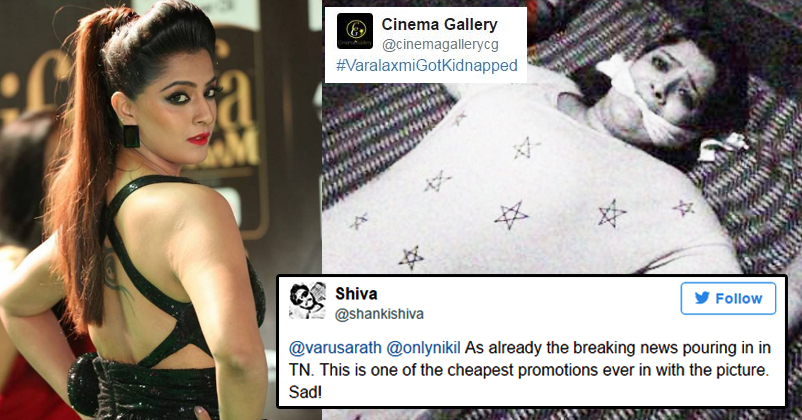Open the @onlynikil mention
802x420 pixels.
423,348
